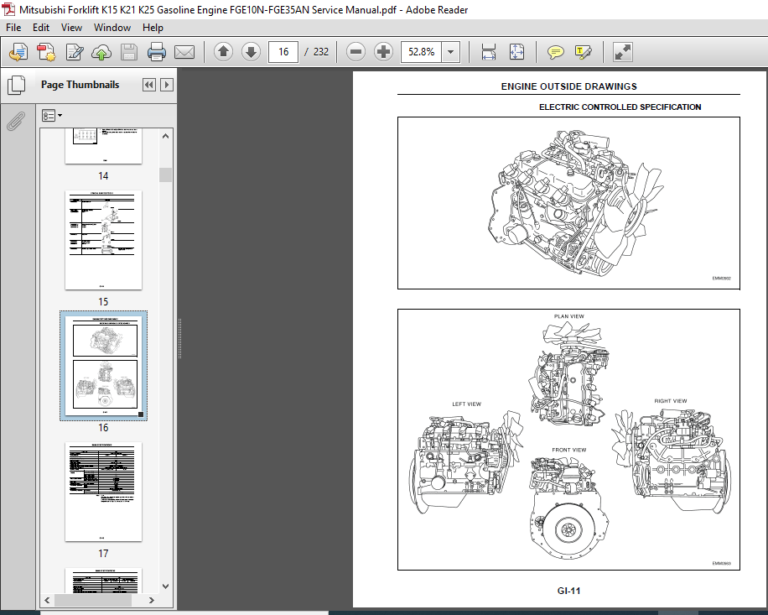This screenshot has width=768, height=615.
Task: Click the thumbnails horizontal scrollbar handle
Action: pos(93,600)
